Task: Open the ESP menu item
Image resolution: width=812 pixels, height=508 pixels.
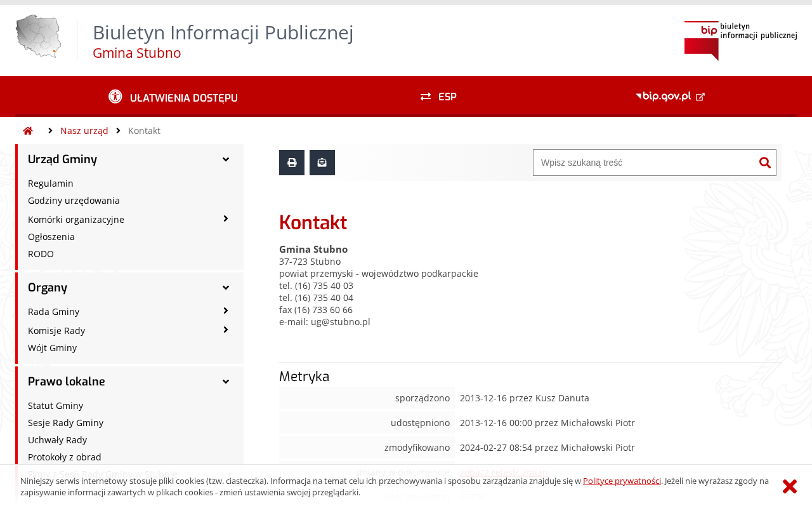Action: 438,97
